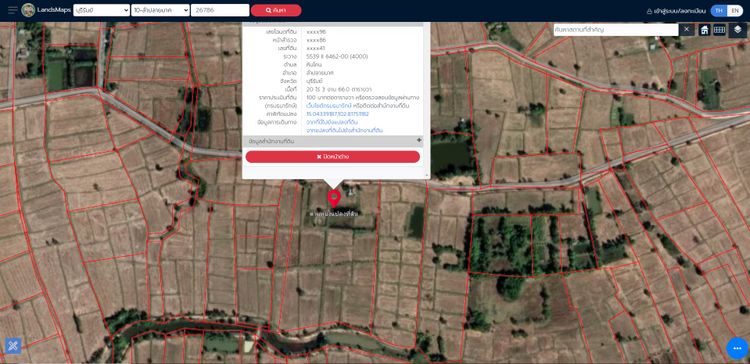The width and height of the screenshot is (750, 364).
Task: Switch language to EN
Action: click(735, 11)
